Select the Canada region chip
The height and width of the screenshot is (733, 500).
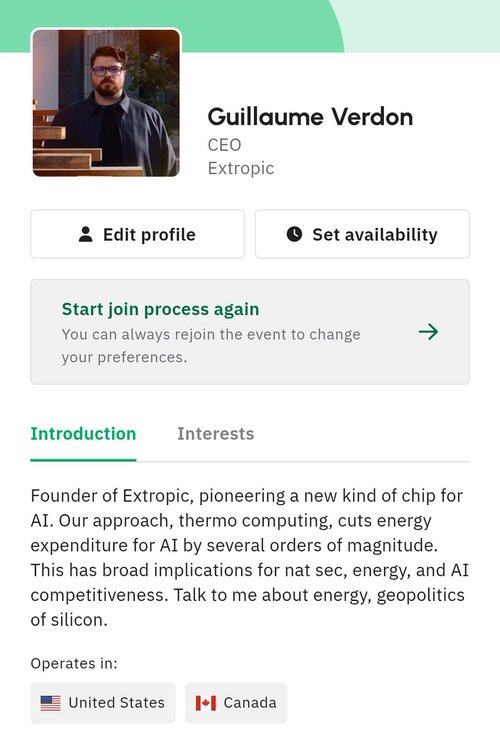click(236, 703)
